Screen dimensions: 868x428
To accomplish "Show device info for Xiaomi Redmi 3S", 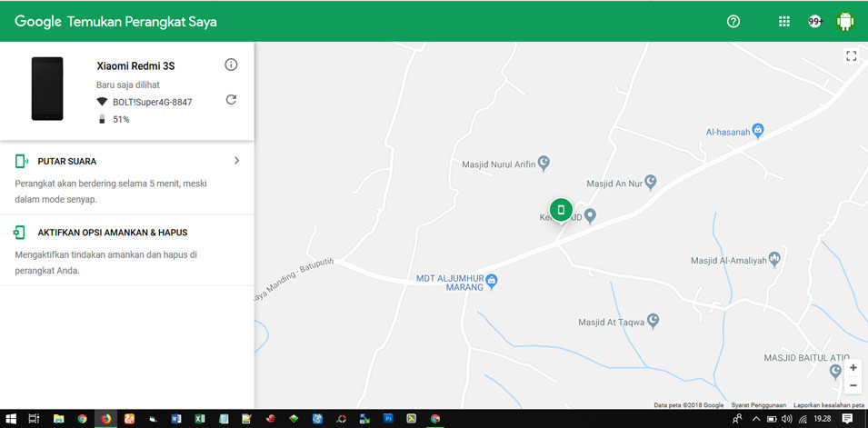I will pos(231,65).
